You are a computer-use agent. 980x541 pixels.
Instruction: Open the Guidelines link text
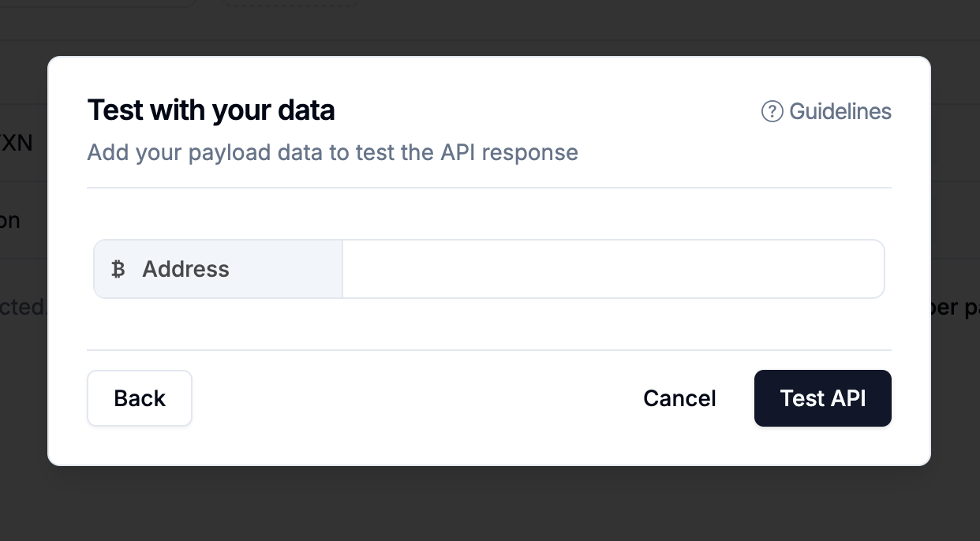[x=840, y=112]
